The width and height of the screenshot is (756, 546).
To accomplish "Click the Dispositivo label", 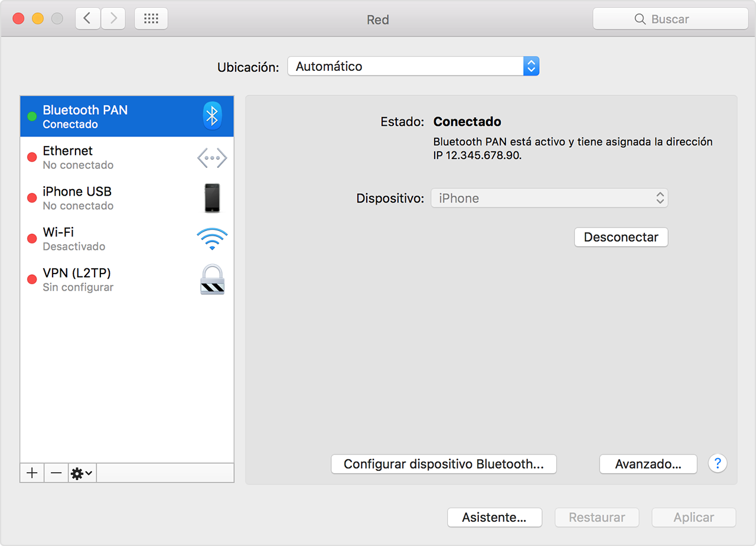I will (390, 199).
